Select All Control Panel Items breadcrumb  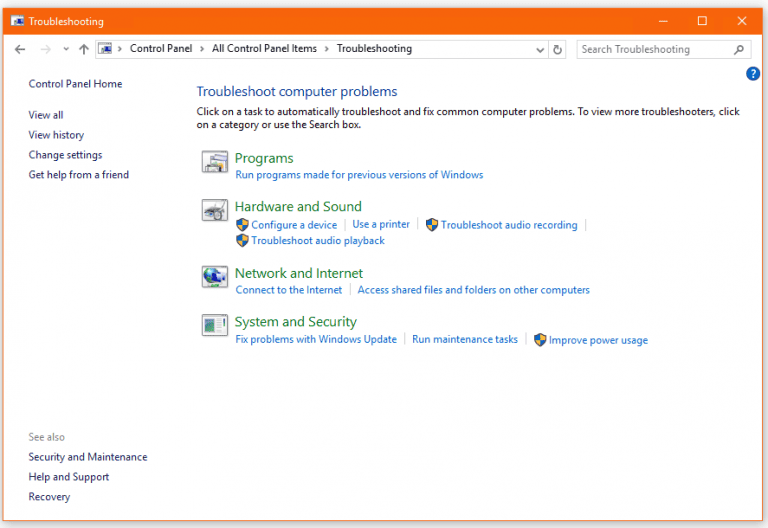[x=264, y=49]
